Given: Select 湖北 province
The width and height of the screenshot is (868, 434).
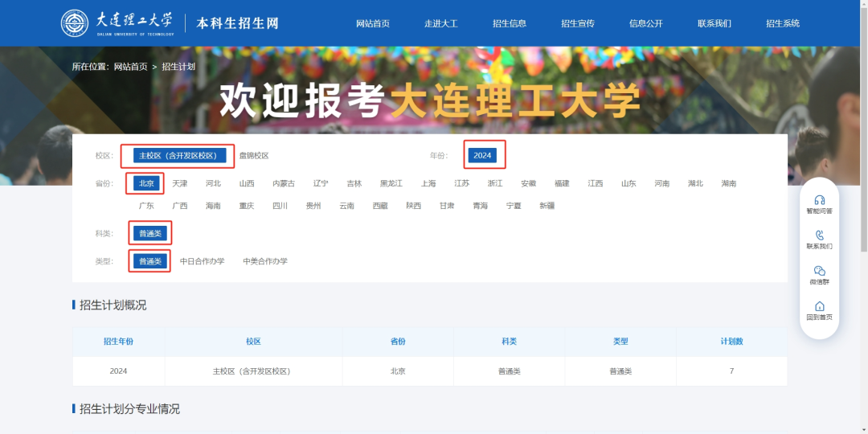Looking at the screenshot, I should (695, 183).
